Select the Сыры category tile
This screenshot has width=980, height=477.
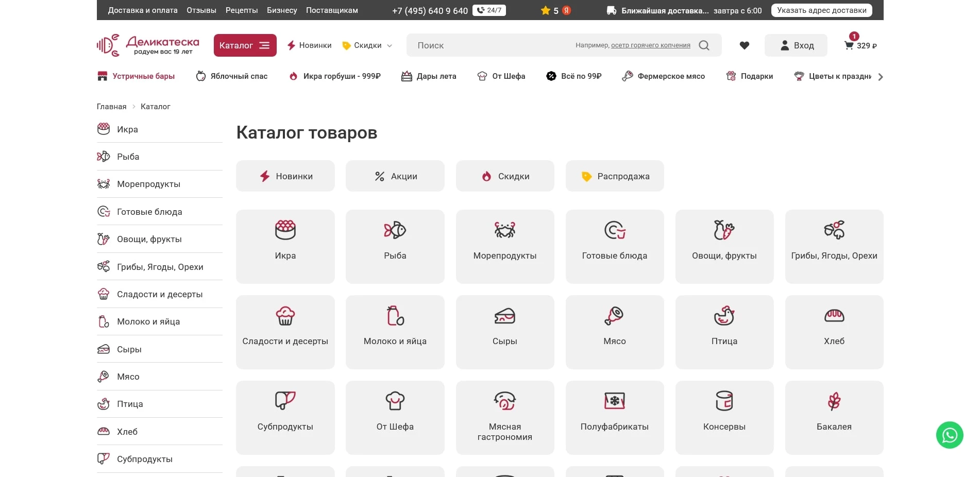[x=504, y=332]
